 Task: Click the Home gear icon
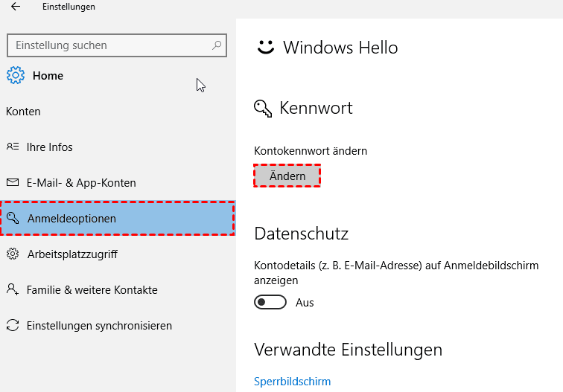coord(15,75)
